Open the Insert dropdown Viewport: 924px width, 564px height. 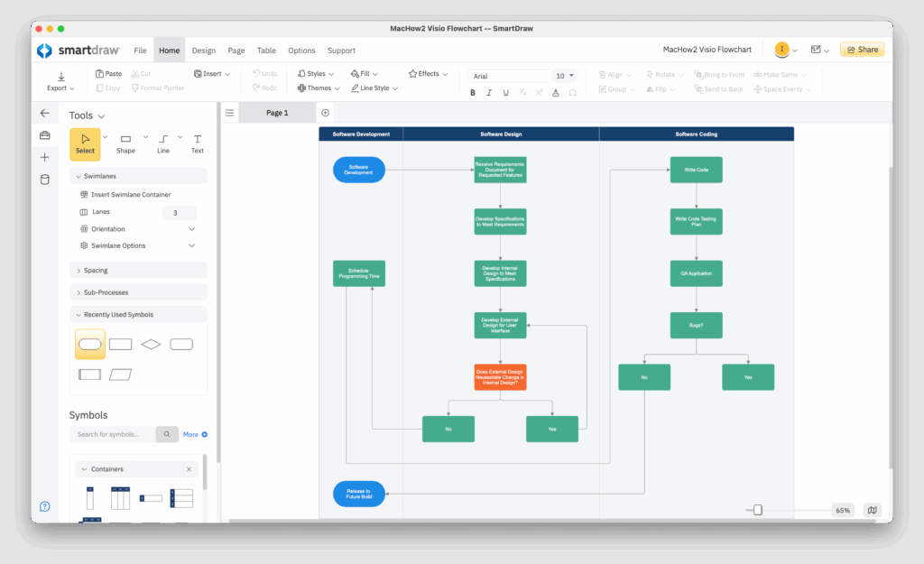coord(212,74)
